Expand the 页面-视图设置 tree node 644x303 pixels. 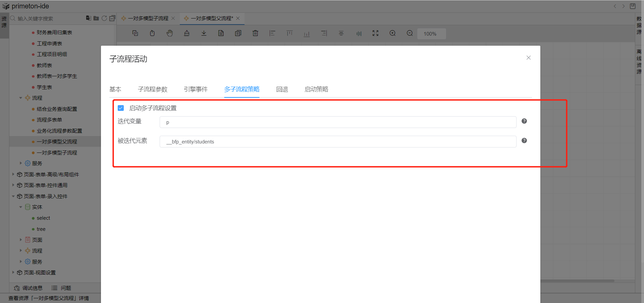click(13, 272)
